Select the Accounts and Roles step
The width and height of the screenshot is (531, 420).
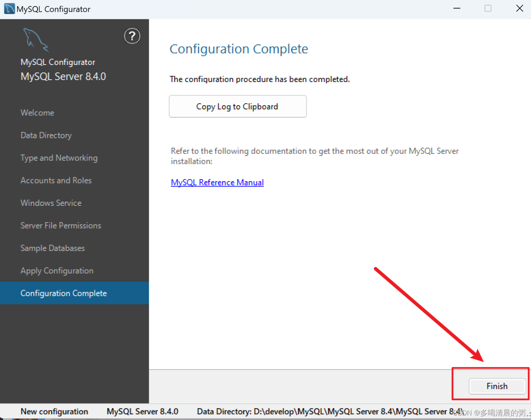[56, 180]
